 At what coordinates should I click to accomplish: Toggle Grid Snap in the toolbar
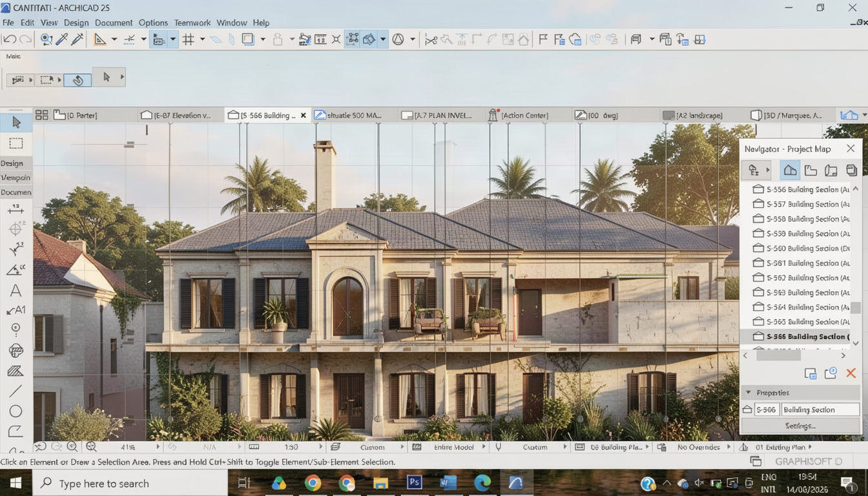[189, 40]
